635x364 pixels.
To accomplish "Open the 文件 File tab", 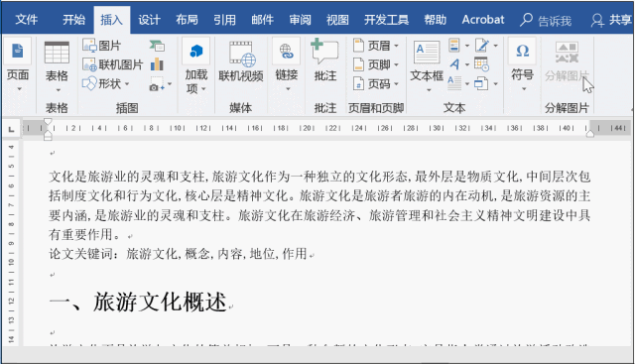I will (27, 20).
